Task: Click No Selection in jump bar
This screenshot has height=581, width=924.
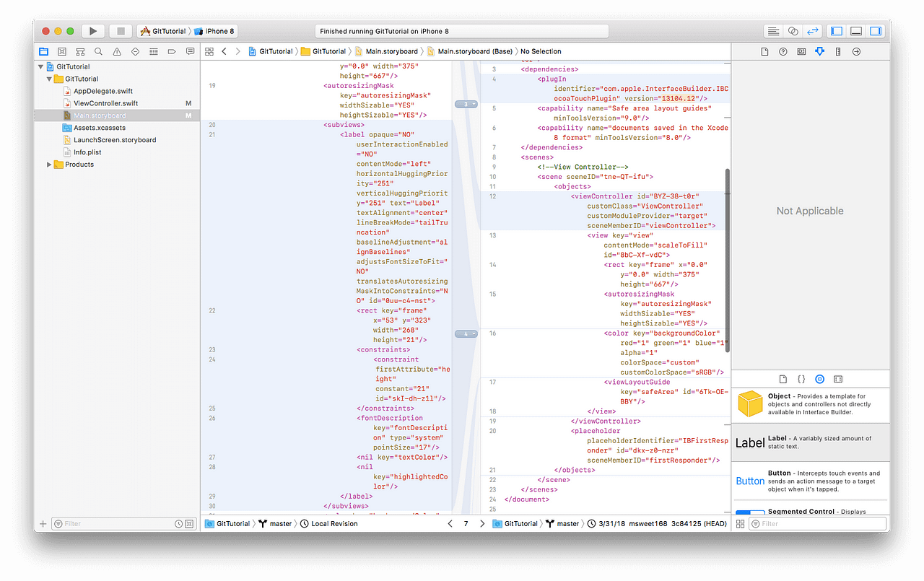Action: click(541, 51)
